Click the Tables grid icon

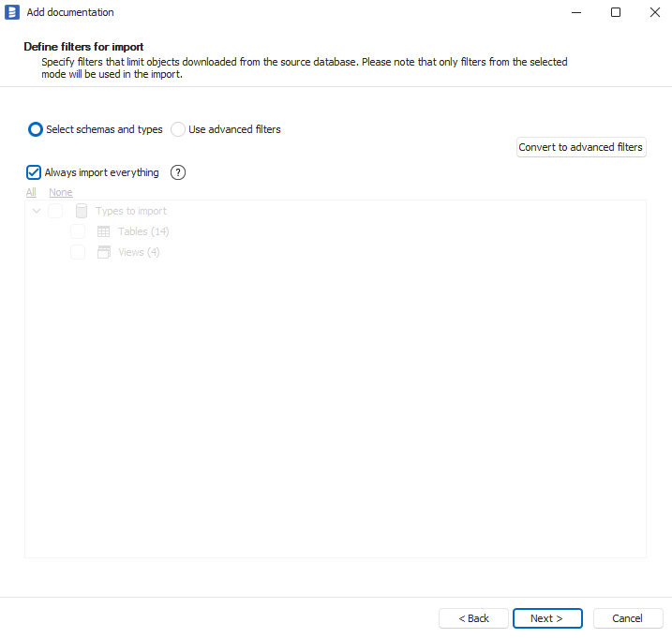[x=104, y=231]
